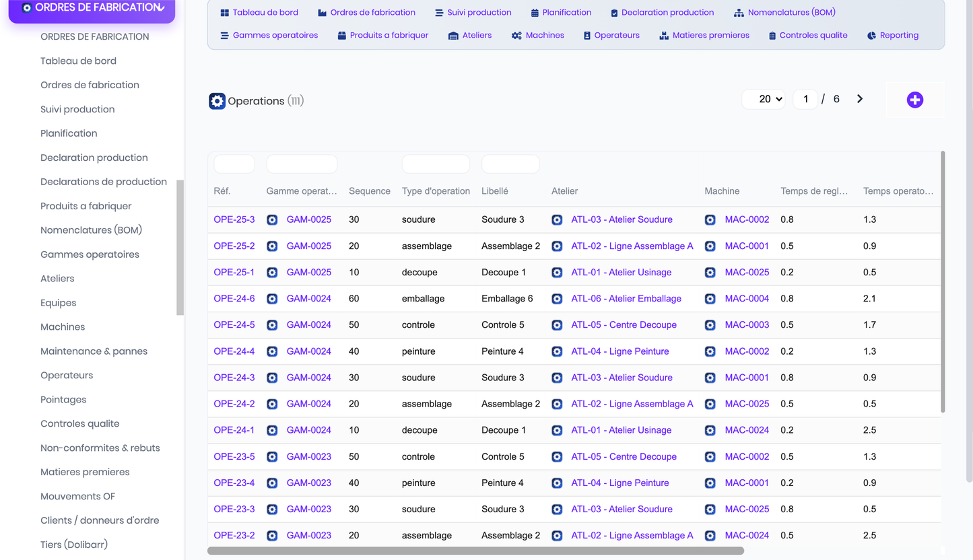Click the Matieres premieres boxes icon
Screen dimensions: 973x560
(664, 36)
